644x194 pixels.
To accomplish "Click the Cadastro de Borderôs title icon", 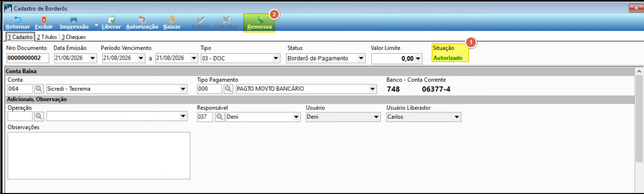I will 8,8.
